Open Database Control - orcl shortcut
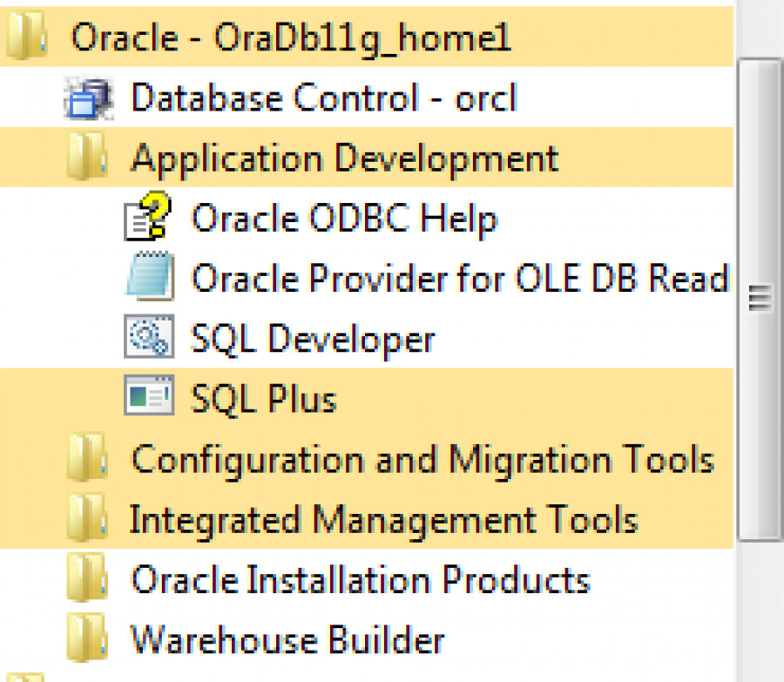This screenshot has width=784, height=682. (x=323, y=98)
